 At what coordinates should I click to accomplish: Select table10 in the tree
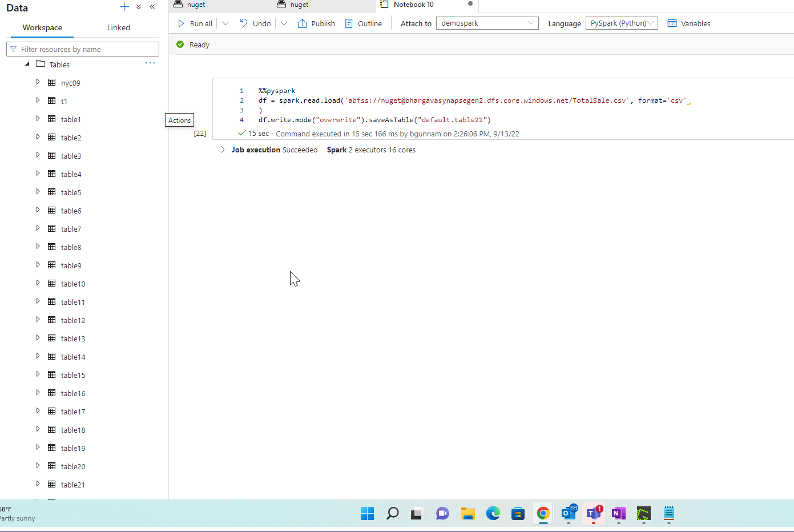pyautogui.click(x=73, y=284)
